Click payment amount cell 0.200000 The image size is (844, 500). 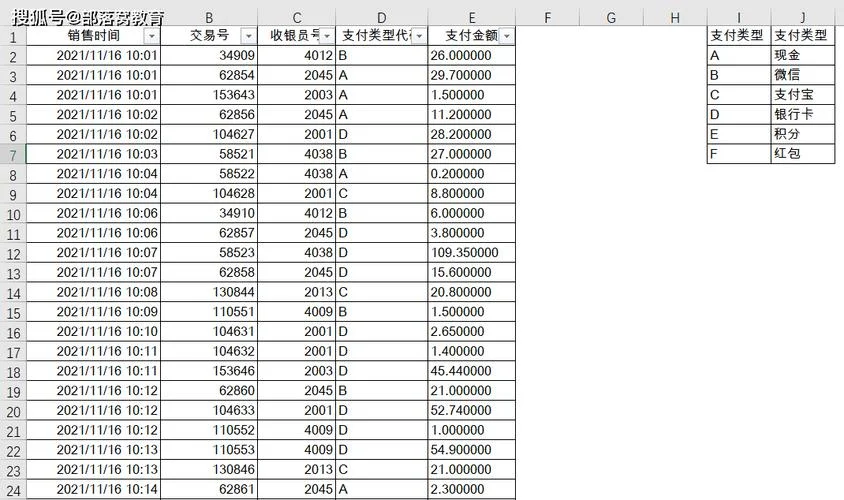[x=472, y=174]
